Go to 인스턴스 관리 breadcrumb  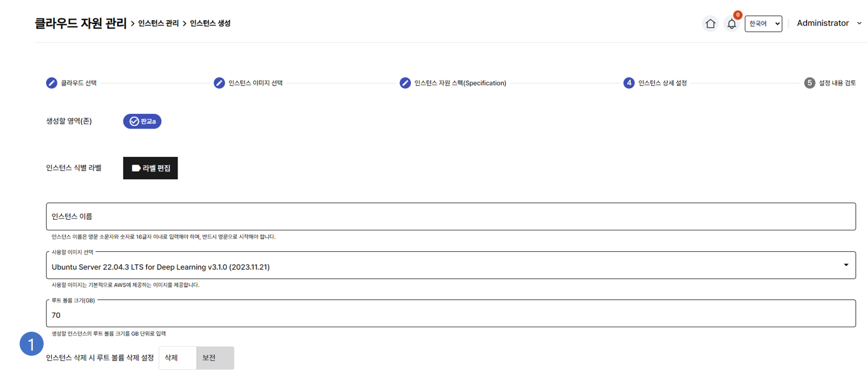(x=158, y=23)
